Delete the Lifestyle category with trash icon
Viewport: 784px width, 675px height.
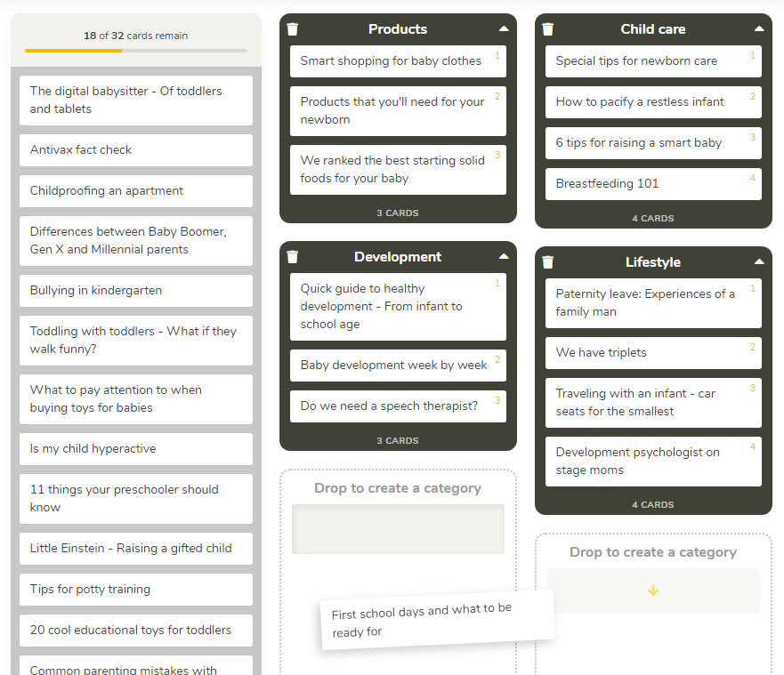click(548, 262)
